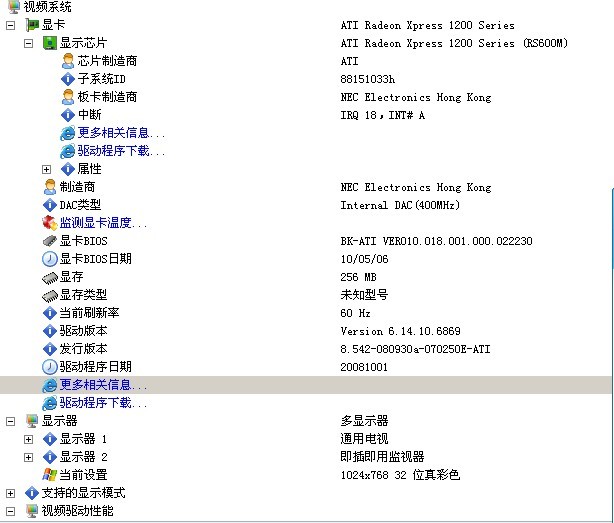This screenshot has height=523, width=614.
Task: Select the 显卡 tree item
Action: coord(53,25)
